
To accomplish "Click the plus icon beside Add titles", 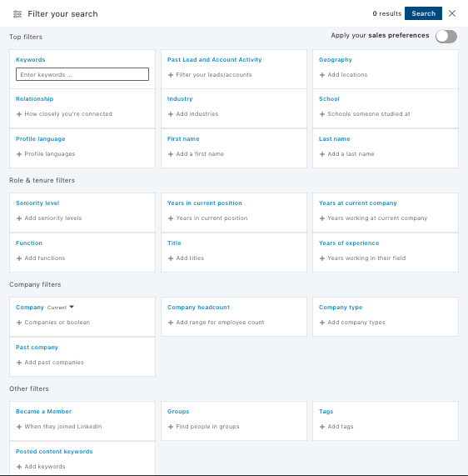I will point(171,258).
